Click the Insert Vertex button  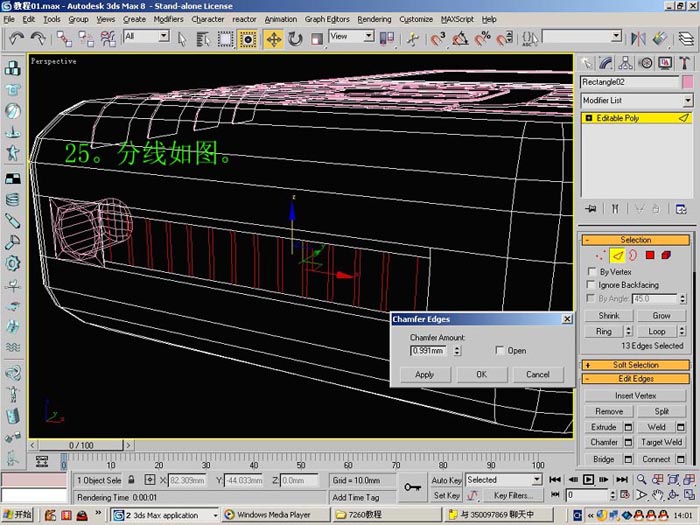tap(635, 396)
